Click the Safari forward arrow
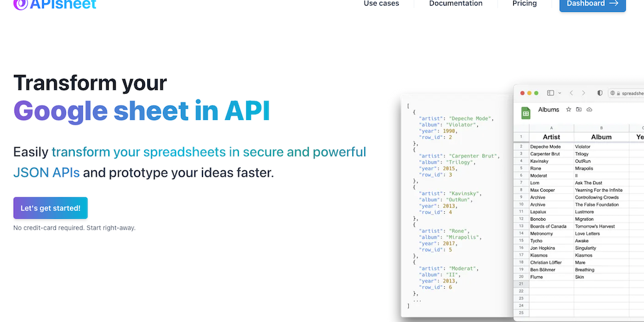Screen dimensions: 644x322 (x=583, y=93)
